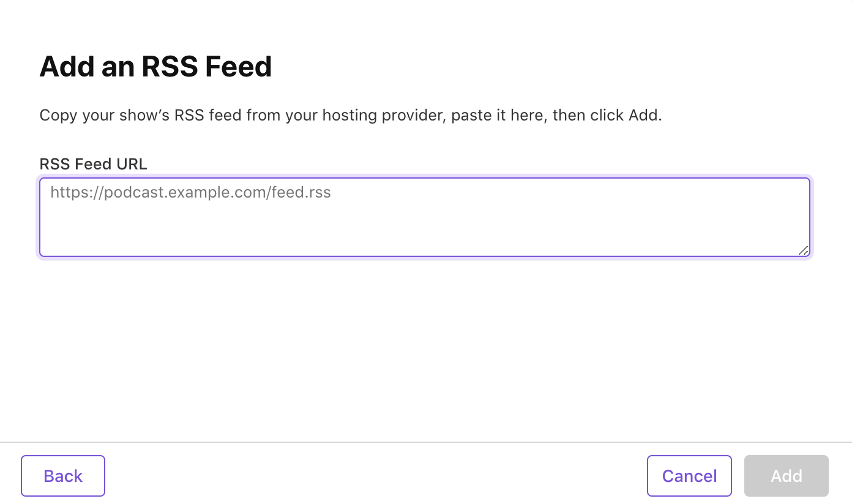Click the grayed-out Add control
Screen dimensions: 852x504
coord(786,475)
